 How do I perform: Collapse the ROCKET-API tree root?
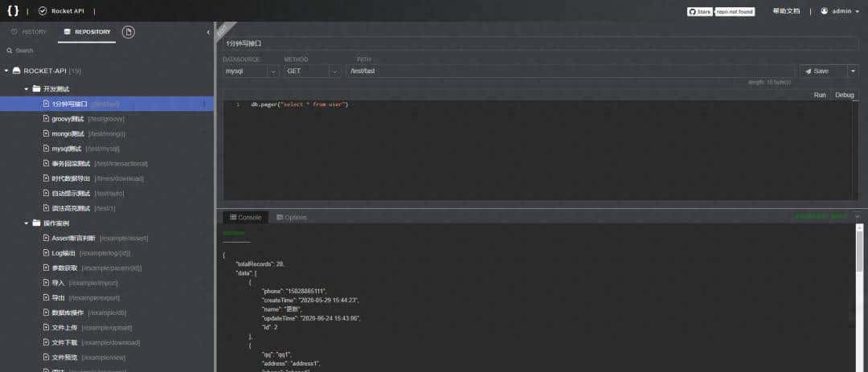(6, 71)
